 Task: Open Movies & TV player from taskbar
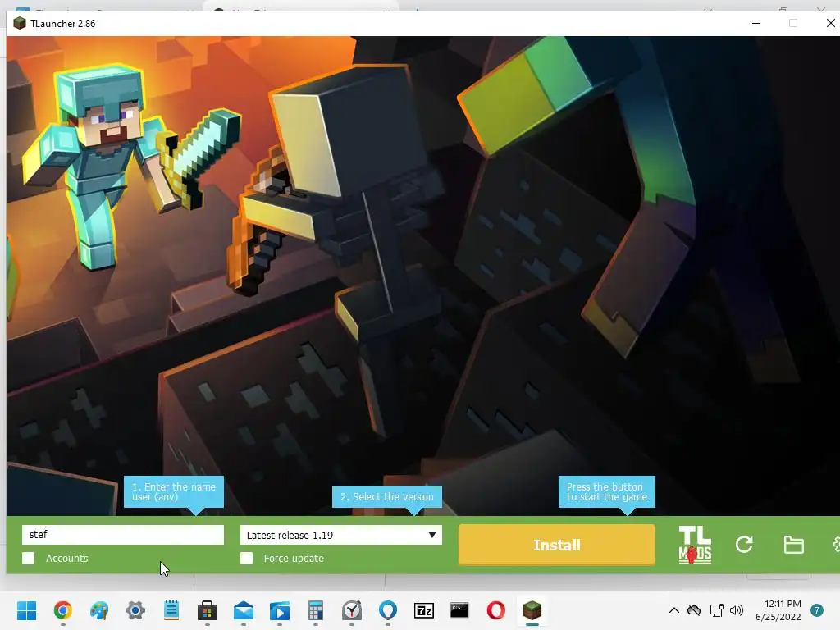[280, 610]
